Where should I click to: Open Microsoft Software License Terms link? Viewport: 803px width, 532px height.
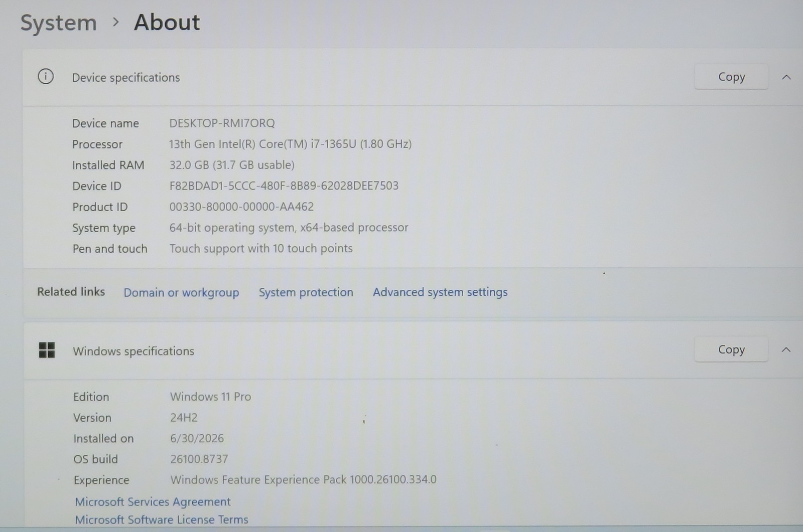tap(162, 519)
